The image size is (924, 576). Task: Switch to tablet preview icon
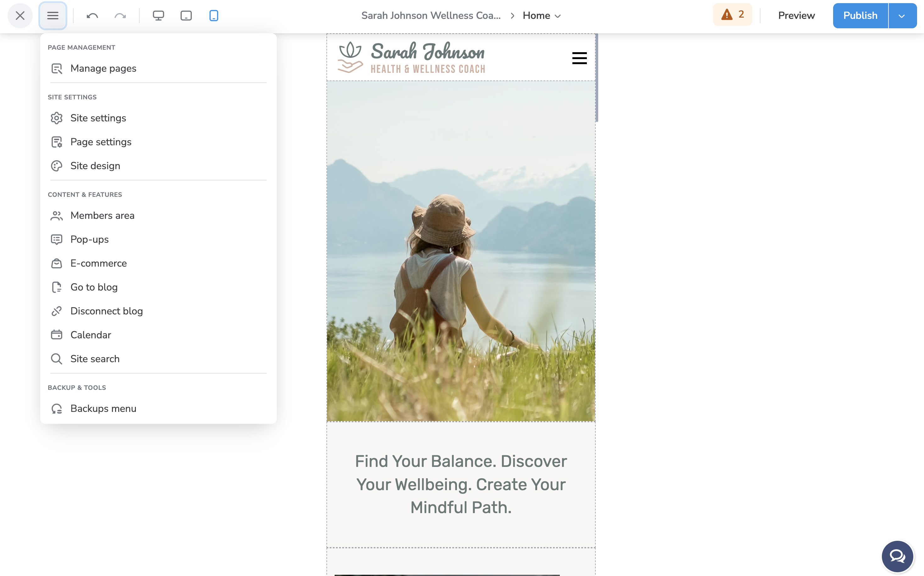186,16
